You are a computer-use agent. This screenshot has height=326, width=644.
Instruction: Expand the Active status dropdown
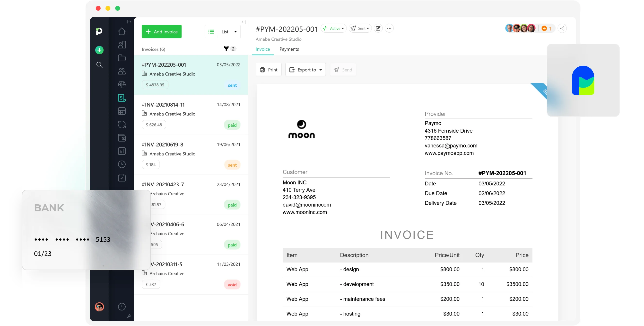pos(334,28)
